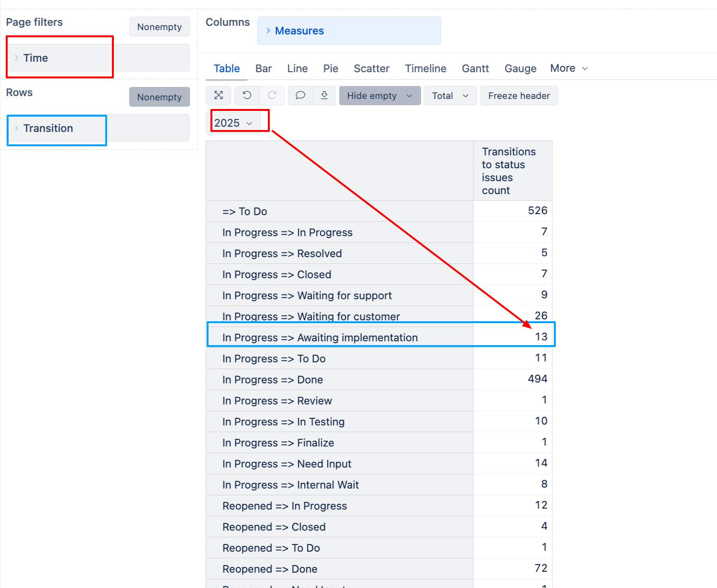Image resolution: width=717 pixels, height=588 pixels.
Task: Open the 2025 time dropdown
Action: point(233,123)
